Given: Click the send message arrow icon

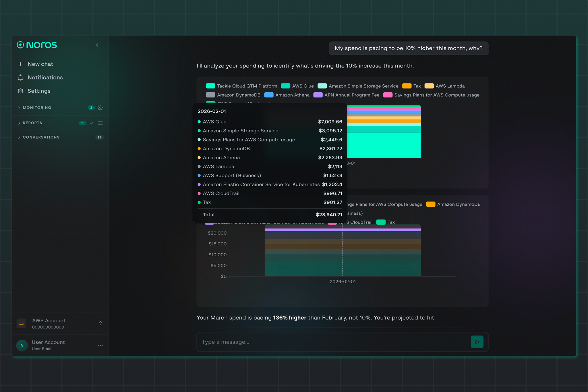Looking at the screenshot, I should point(477,342).
